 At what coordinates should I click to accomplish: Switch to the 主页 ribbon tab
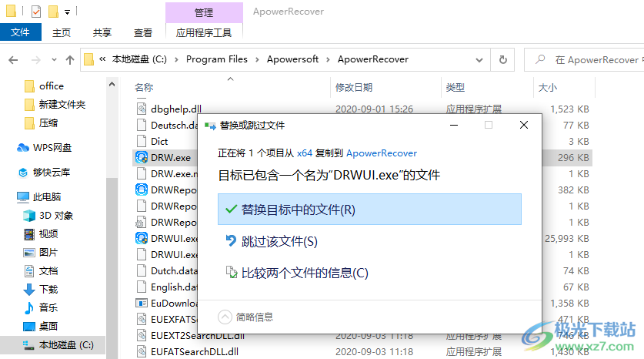pos(62,32)
